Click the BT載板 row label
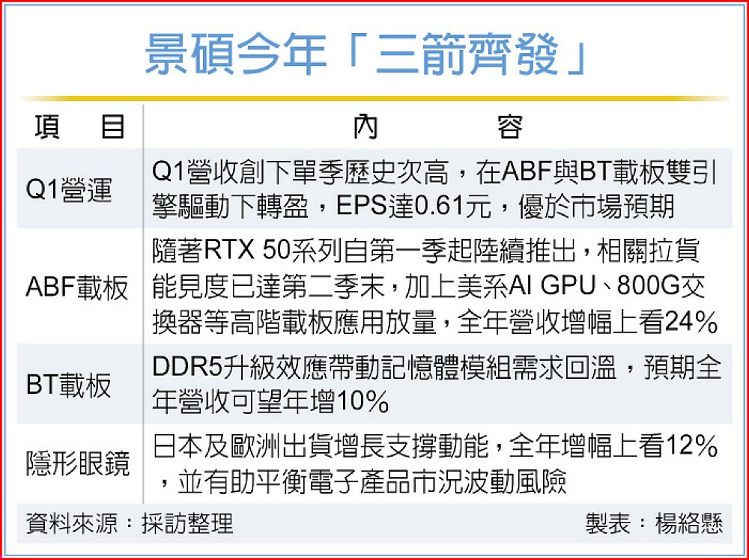The image size is (749, 560). (x=68, y=385)
